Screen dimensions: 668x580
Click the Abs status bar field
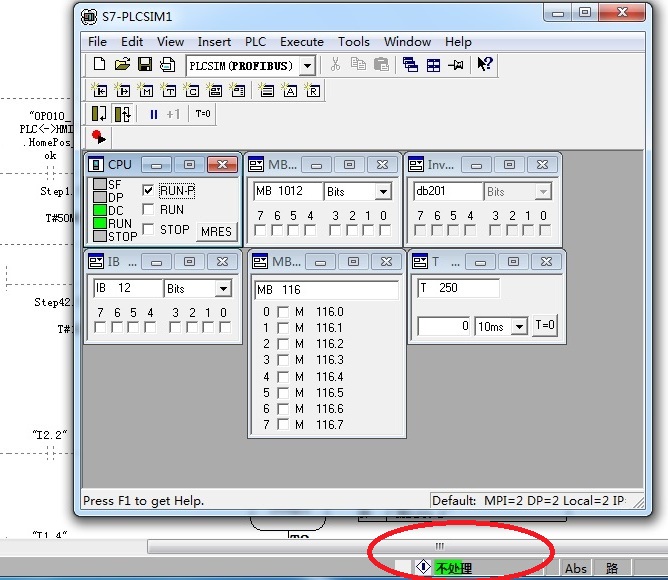[x=575, y=568]
